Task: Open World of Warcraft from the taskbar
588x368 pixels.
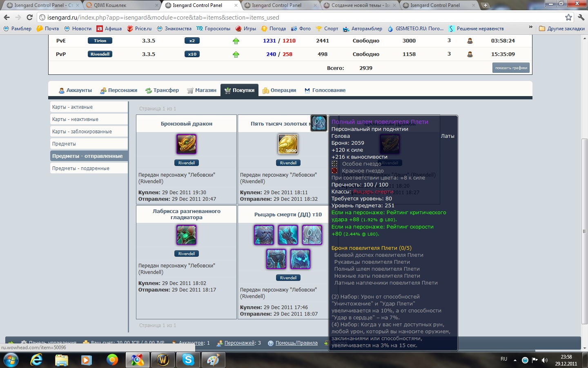Action: 163,360
